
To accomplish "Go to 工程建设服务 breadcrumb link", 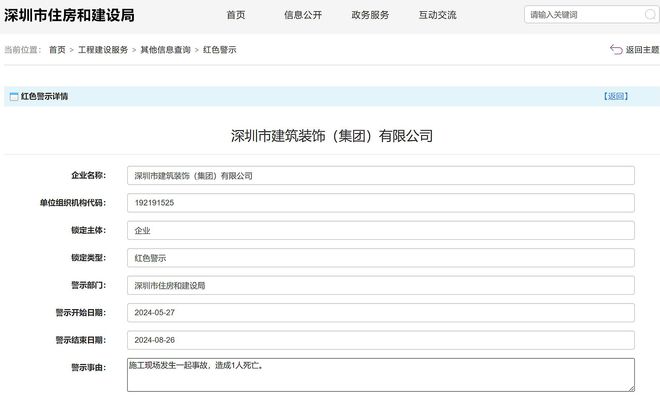I will [103, 50].
